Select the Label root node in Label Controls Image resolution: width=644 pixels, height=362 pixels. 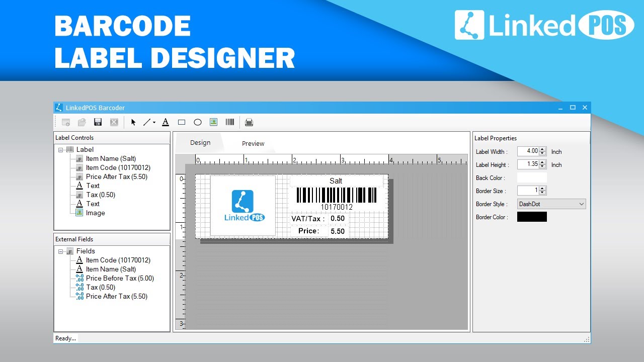tap(85, 149)
